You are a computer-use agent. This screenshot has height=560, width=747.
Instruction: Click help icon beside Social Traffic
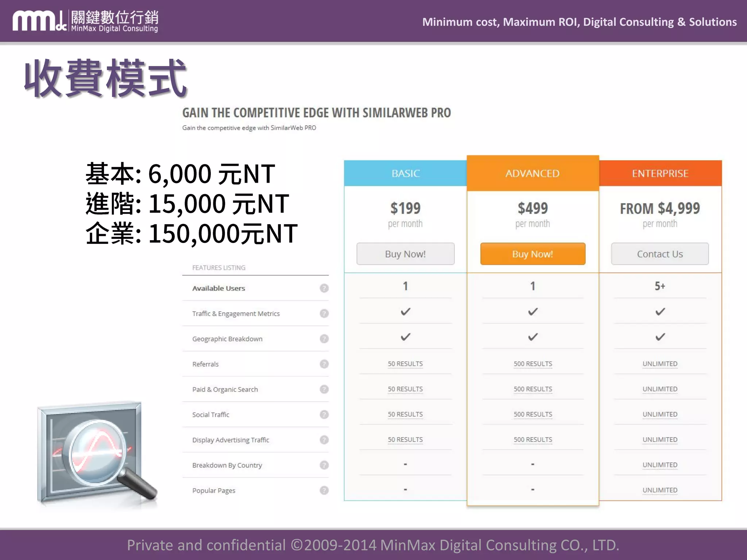[x=324, y=415]
